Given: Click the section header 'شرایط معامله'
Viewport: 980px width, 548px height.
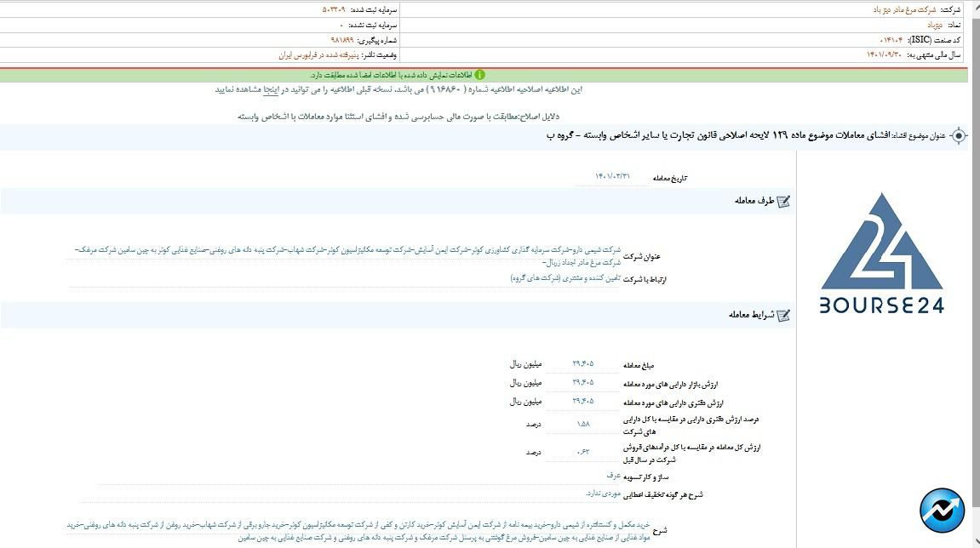Looking at the screenshot, I should (751, 315).
